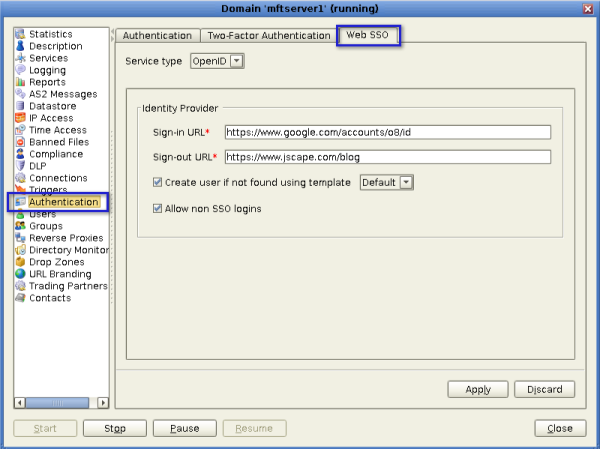Open the Connections gear icon

click(20, 178)
